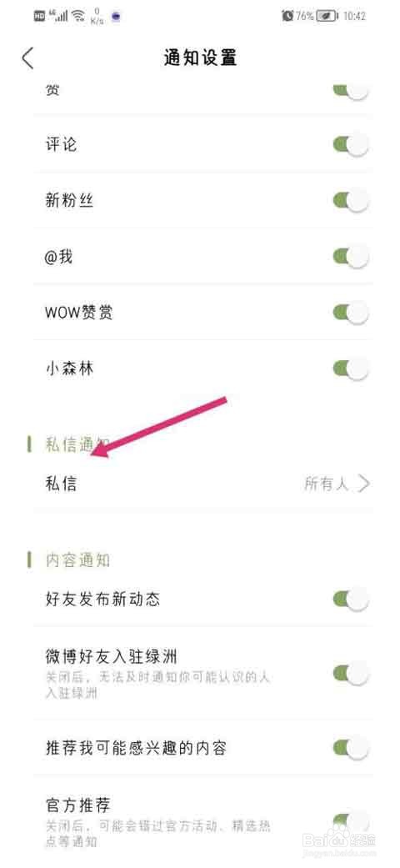Disable the 新粉丝 notification switch
Image resolution: width=400 pixels, height=868 pixels.
351,200
